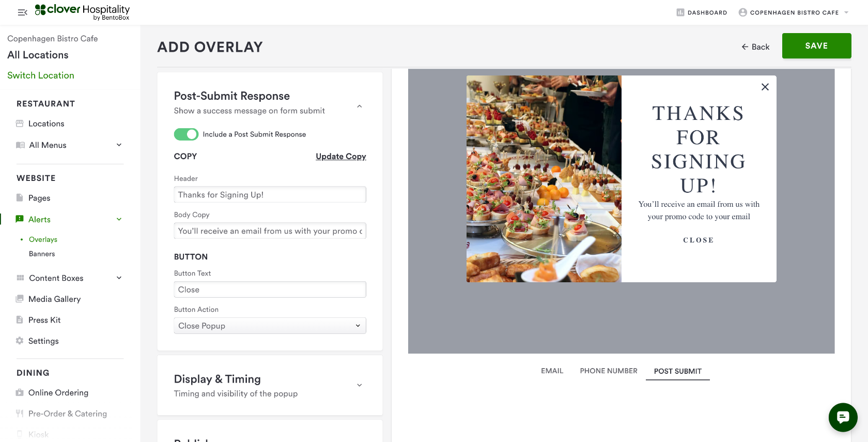Open Online Ordering via its bag icon
This screenshot has width=868, height=442.
pos(20,392)
